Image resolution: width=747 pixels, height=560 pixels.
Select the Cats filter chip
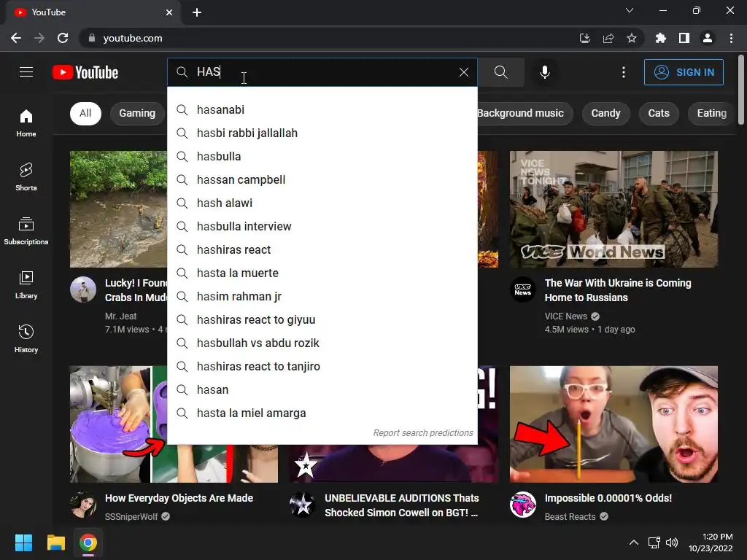point(659,113)
